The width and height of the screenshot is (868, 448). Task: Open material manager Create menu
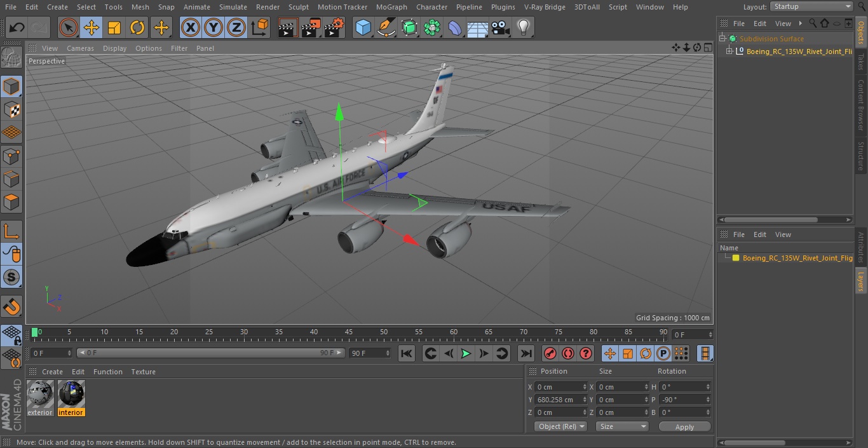click(52, 372)
